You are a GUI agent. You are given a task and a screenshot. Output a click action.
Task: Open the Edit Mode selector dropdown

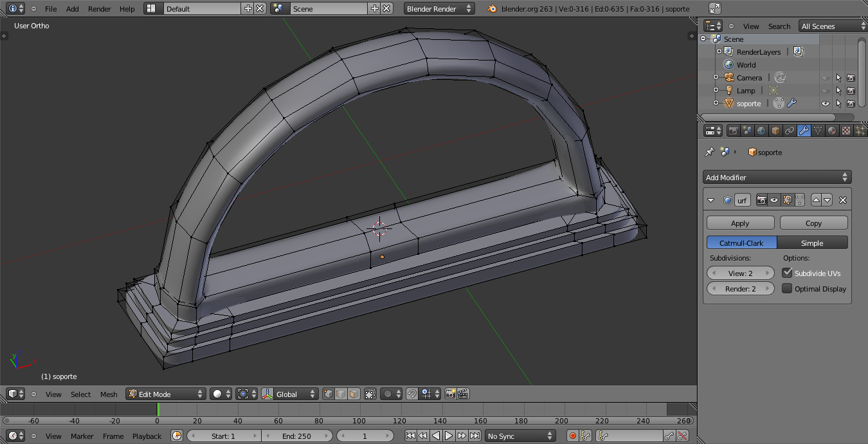[166, 394]
